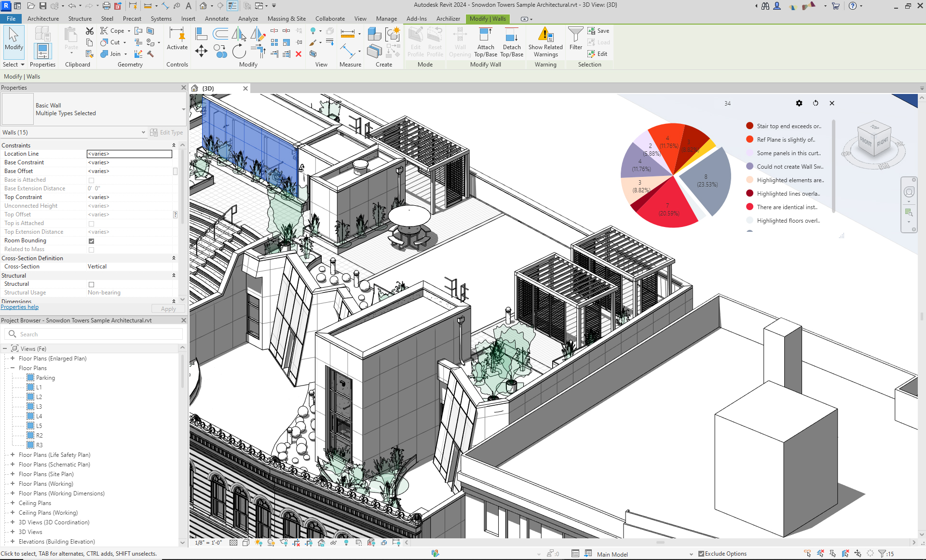Collapse the Floor Plans tree node

click(x=13, y=368)
